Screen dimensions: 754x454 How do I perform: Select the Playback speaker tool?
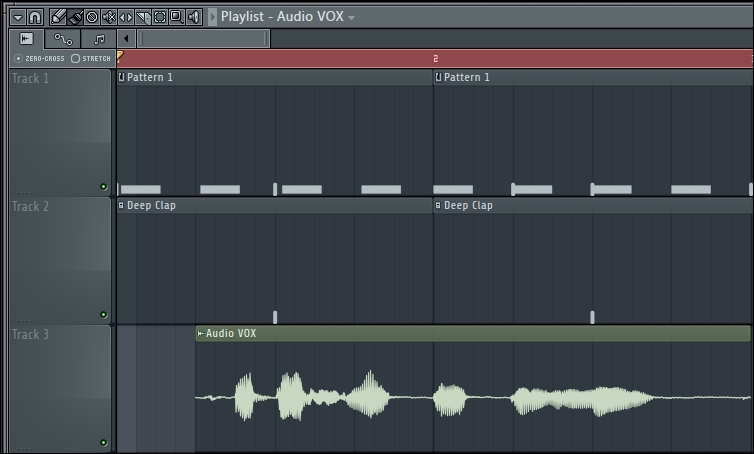click(x=194, y=17)
